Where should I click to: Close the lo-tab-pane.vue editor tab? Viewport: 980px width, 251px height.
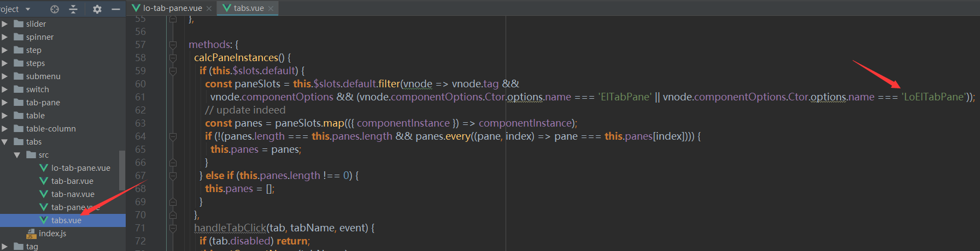click(x=209, y=8)
